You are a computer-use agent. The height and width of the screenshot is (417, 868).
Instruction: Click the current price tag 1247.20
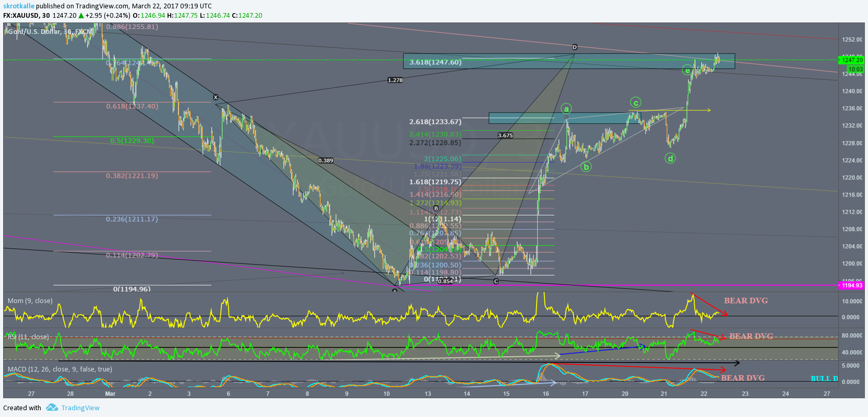coord(851,60)
